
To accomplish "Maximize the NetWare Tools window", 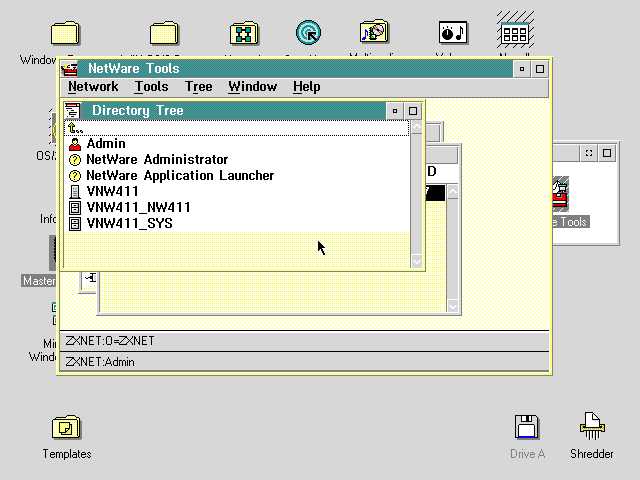I will click(540, 69).
